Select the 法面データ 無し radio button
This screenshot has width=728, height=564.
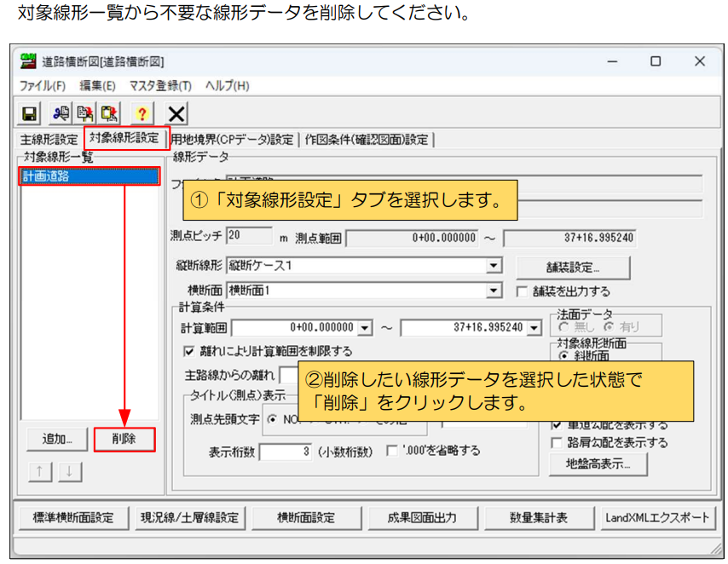point(563,327)
